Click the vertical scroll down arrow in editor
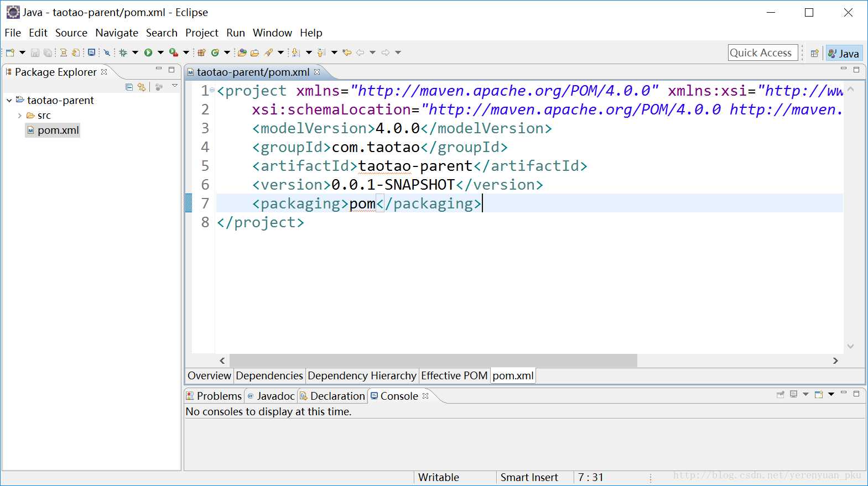Screen dimensions: 868x486 tap(851, 346)
